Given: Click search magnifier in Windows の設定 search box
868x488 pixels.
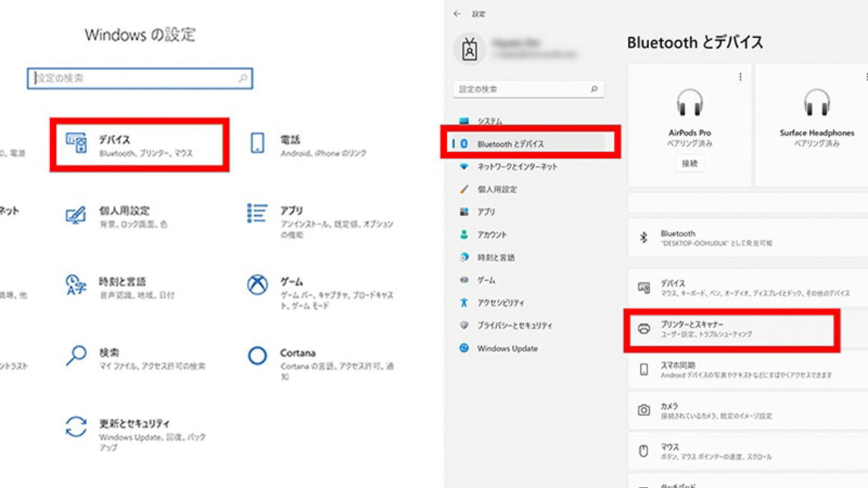Looking at the screenshot, I should point(243,78).
